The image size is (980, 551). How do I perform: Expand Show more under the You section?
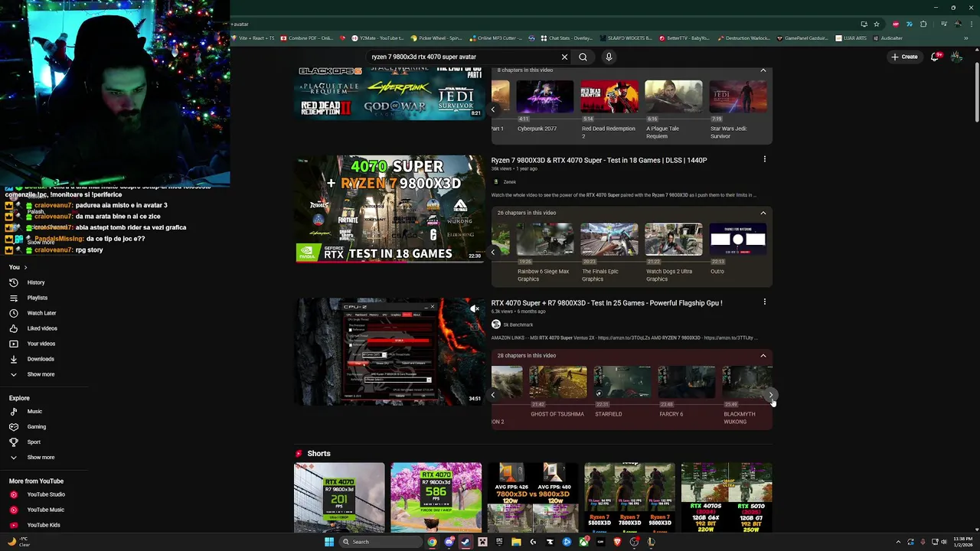pos(41,374)
